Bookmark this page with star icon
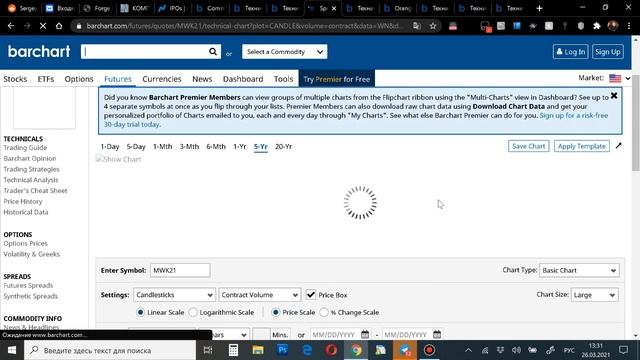Screen dimensions: 640x360 [x=433, y=26]
